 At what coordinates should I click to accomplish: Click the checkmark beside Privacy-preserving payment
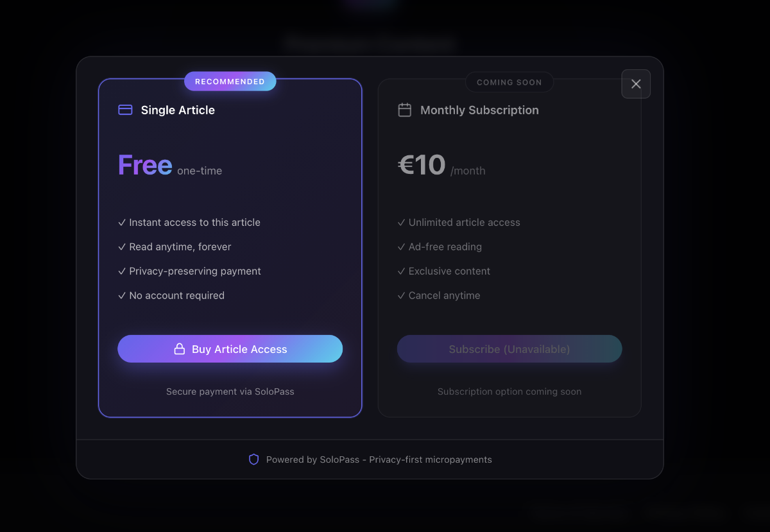click(121, 271)
